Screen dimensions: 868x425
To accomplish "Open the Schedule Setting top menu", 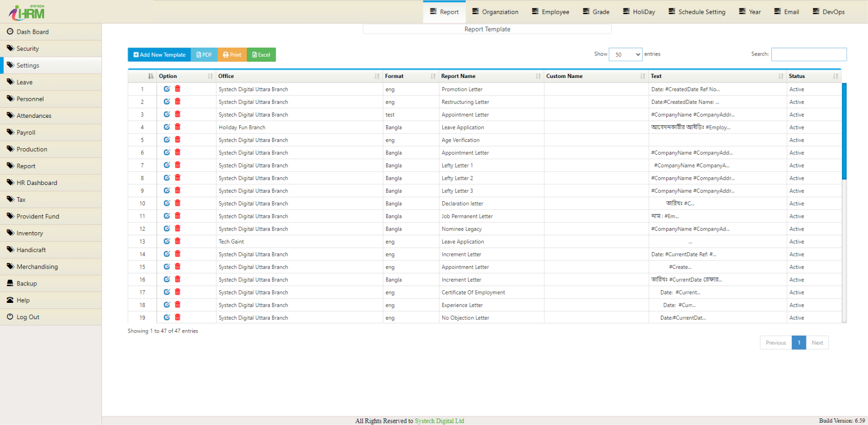I will [696, 11].
